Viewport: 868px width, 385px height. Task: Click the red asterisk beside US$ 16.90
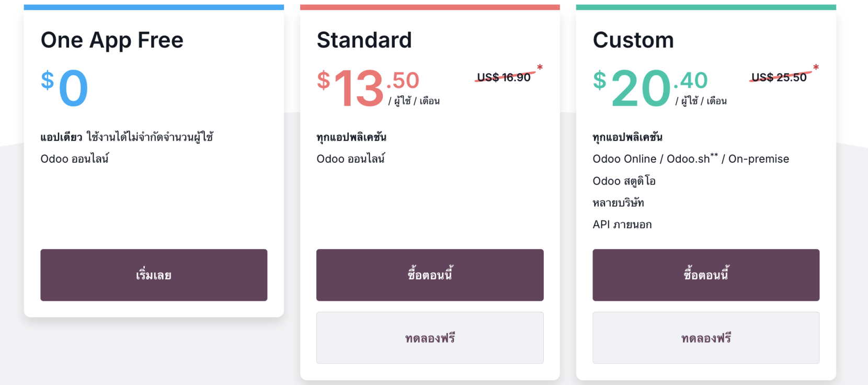(x=540, y=67)
